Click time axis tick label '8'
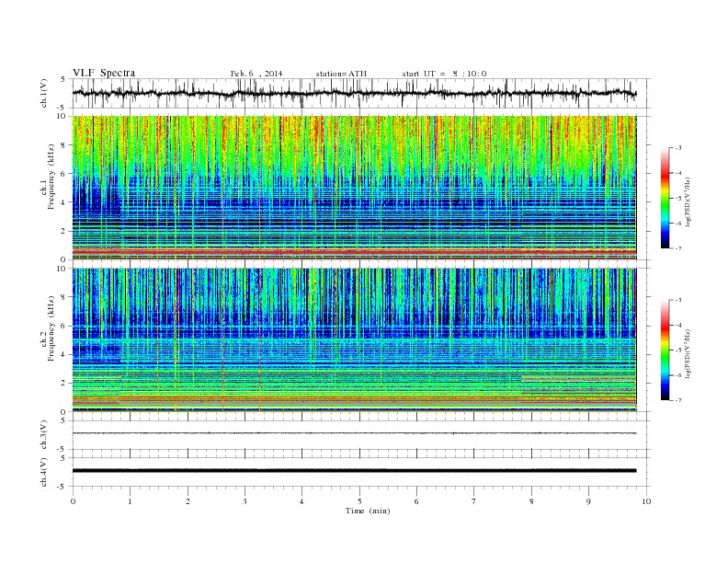Screen dimensions: 728x563 click(531, 501)
